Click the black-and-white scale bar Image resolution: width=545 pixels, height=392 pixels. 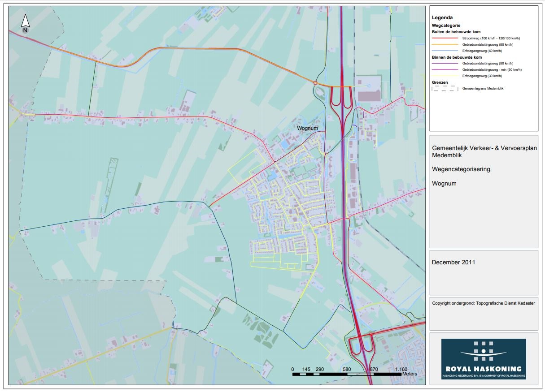coord(347,374)
